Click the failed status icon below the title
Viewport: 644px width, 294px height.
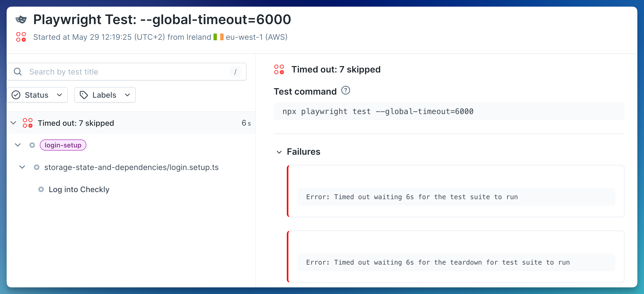pos(21,37)
